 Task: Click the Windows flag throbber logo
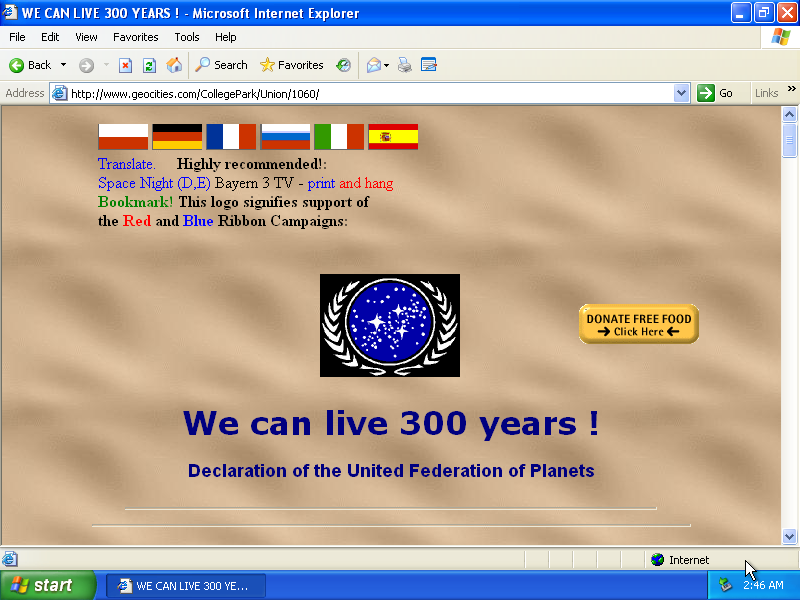coord(781,37)
